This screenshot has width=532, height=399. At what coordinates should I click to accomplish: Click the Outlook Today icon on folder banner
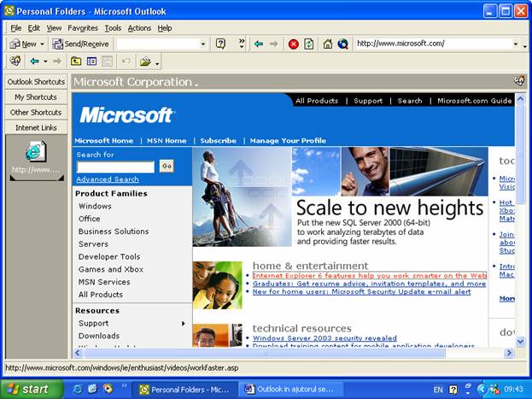click(519, 81)
